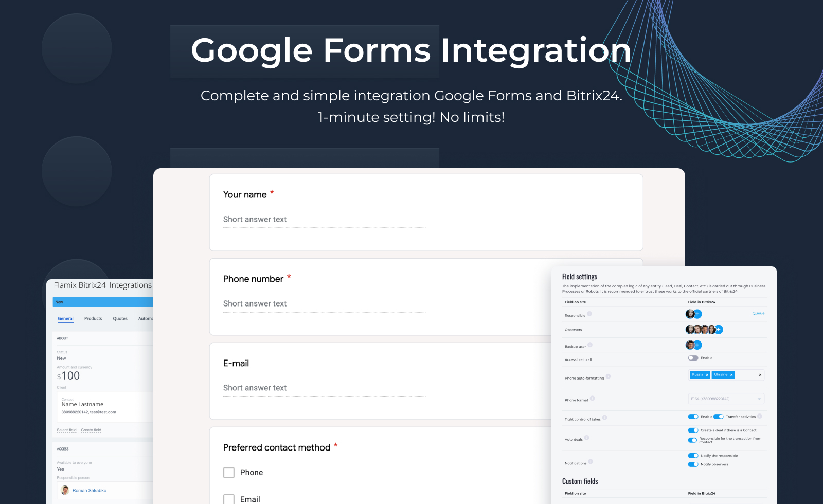
Task: Check the Phone contact method checkbox
Action: [x=228, y=472]
